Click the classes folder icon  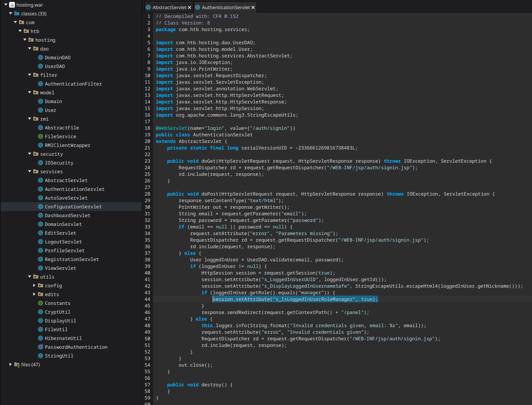(x=17, y=14)
